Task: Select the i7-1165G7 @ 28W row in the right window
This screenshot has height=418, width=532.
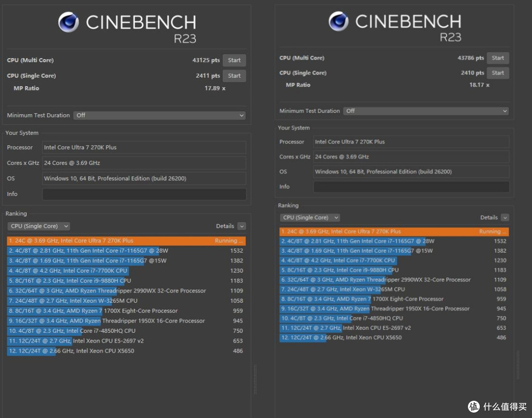Action: pos(394,241)
